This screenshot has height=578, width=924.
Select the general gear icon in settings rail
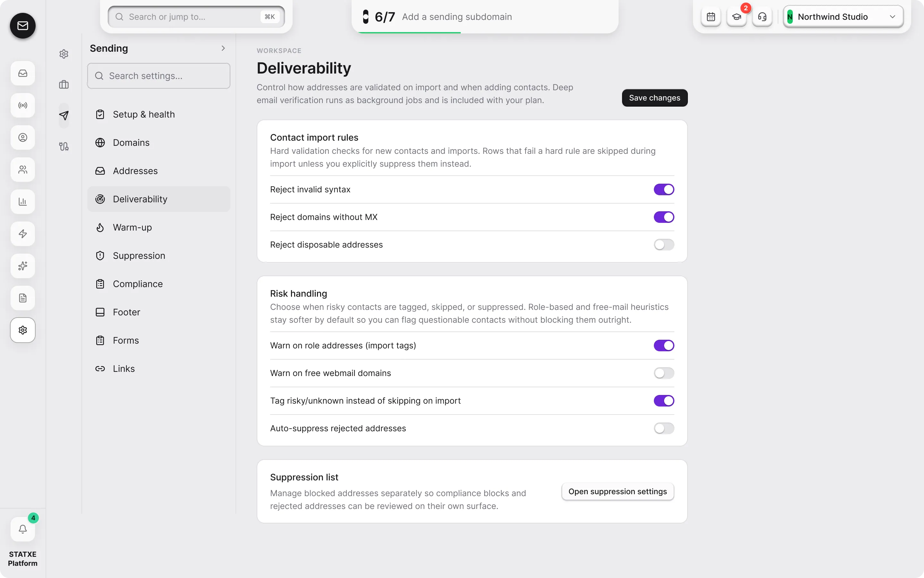tap(64, 54)
